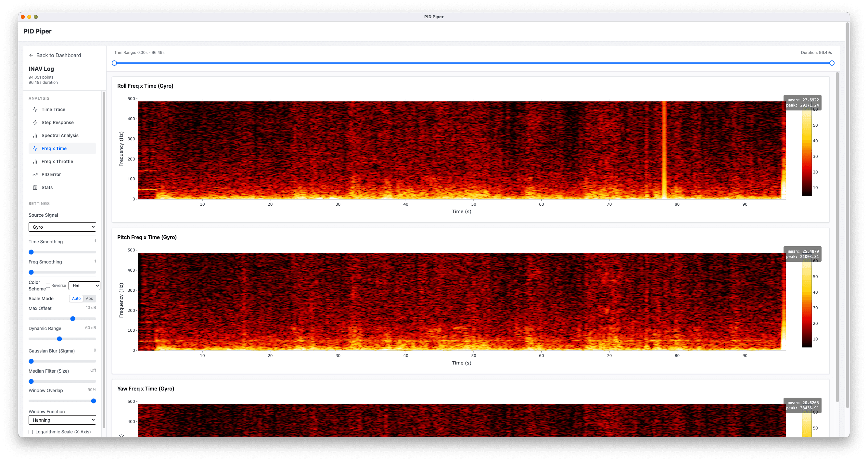This screenshot has width=868, height=461.
Task: Open the Source Signal Gyro dropdown
Action: pyautogui.click(x=62, y=227)
